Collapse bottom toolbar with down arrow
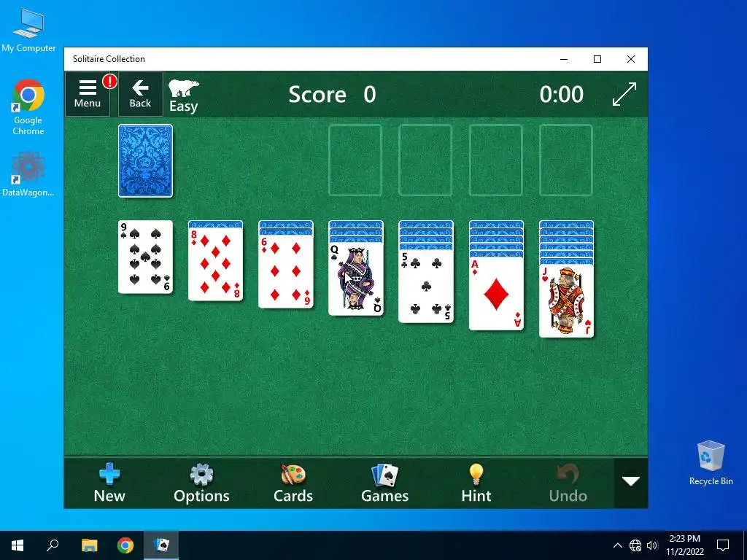 (x=631, y=482)
